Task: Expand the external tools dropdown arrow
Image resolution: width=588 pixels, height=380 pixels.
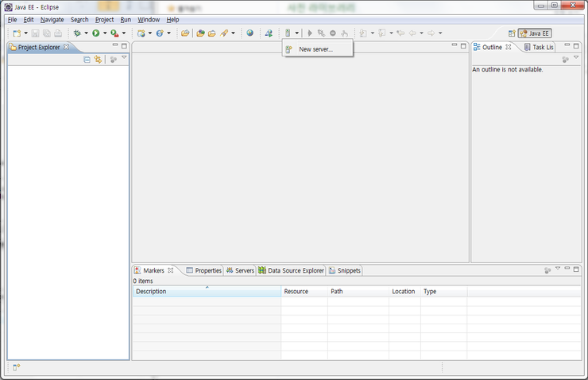Action: (x=124, y=33)
